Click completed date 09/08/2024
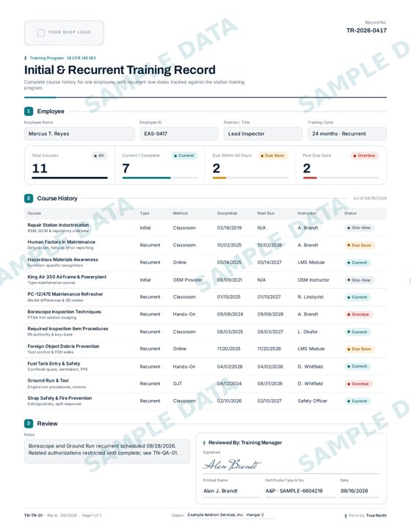This screenshot has width=411, height=532. click(x=230, y=314)
